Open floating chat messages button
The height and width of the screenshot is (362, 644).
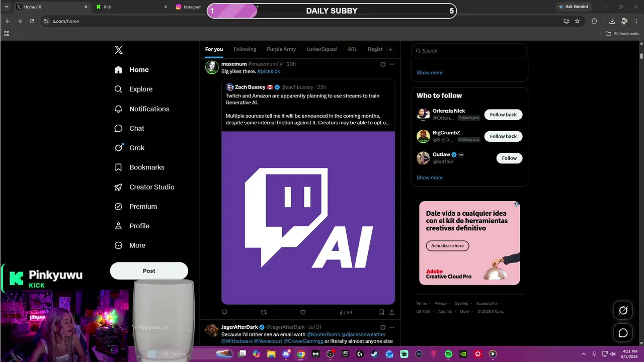[623, 333]
